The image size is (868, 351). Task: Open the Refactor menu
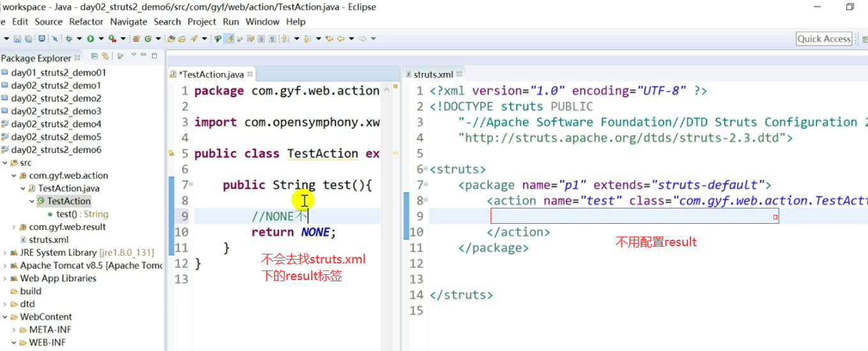[x=86, y=22]
